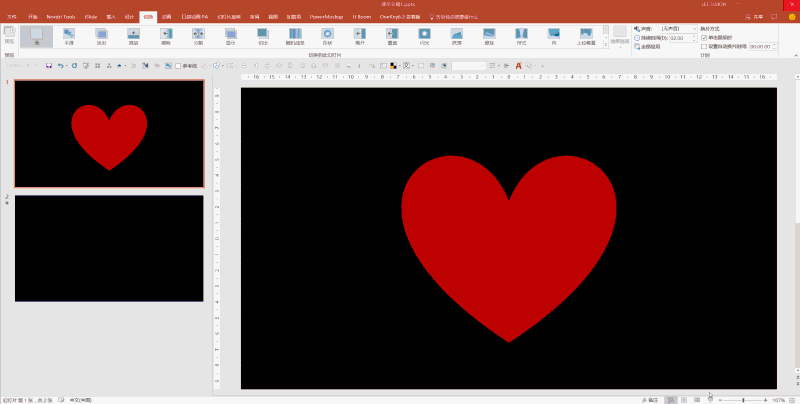Select the 形状 (Shape) transition with circle icon

tap(327, 37)
